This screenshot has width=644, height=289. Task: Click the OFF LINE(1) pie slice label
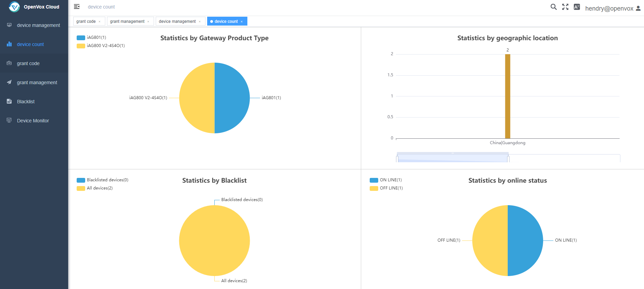[x=449, y=240]
